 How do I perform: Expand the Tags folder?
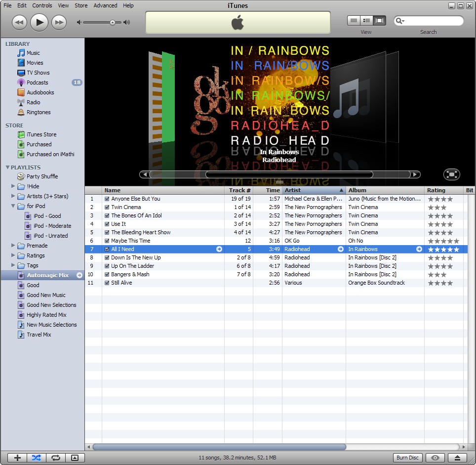coord(13,265)
